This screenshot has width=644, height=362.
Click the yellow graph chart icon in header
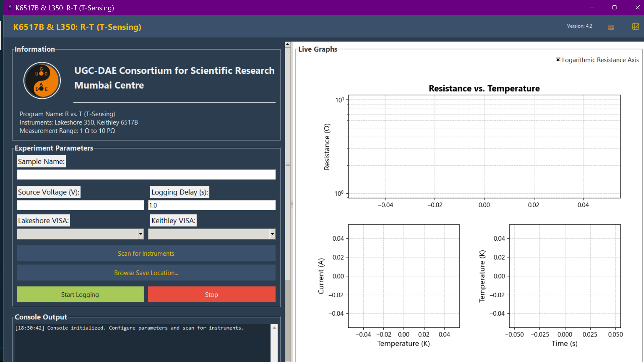pos(635,26)
